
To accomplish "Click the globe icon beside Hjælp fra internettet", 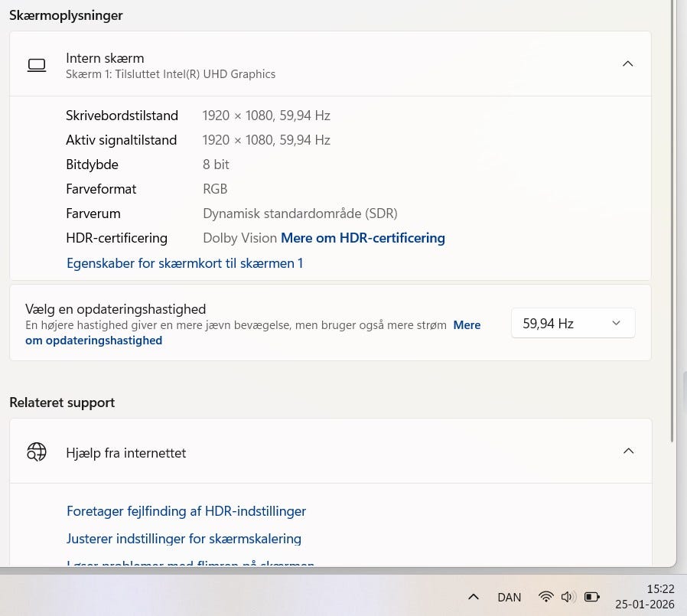I will pyautogui.click(x=37, y=451).
